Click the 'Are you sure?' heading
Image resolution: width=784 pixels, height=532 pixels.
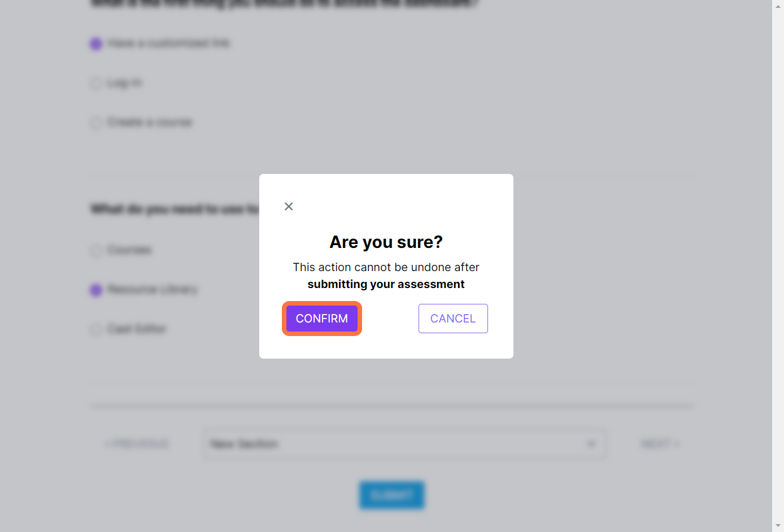tap(386, 242)
